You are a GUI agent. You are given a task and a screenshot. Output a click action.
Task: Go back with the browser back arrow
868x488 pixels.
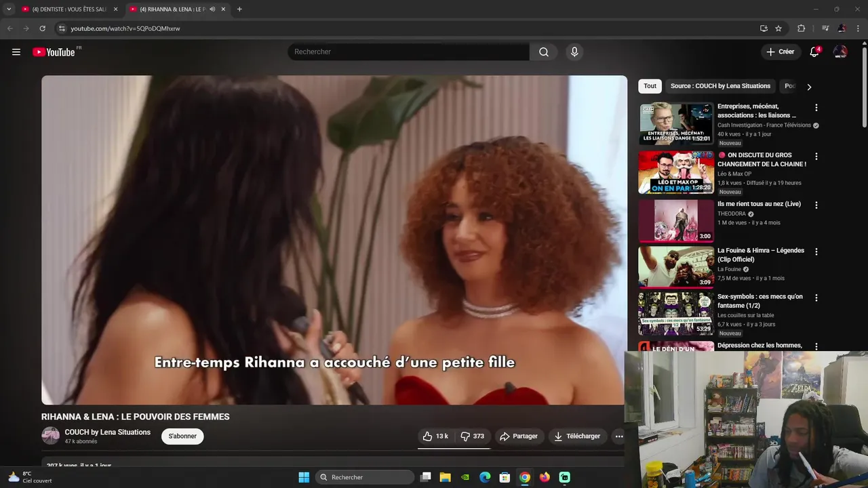coord(9,28)
